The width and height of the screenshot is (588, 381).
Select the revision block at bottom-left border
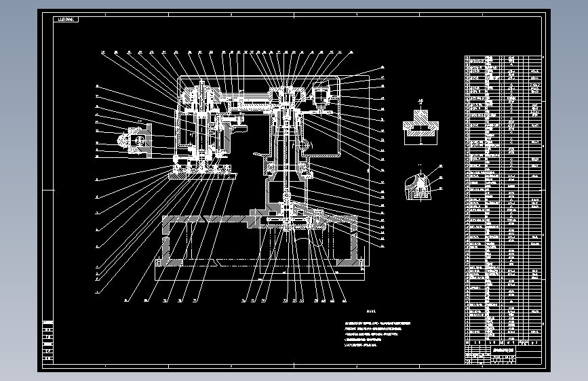click(x=47, y=342)
